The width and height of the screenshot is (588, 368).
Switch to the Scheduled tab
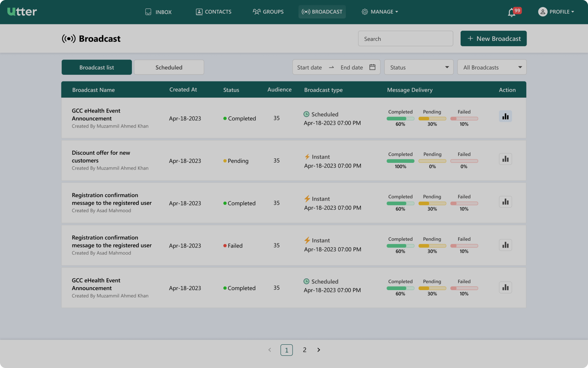(169, 67)
